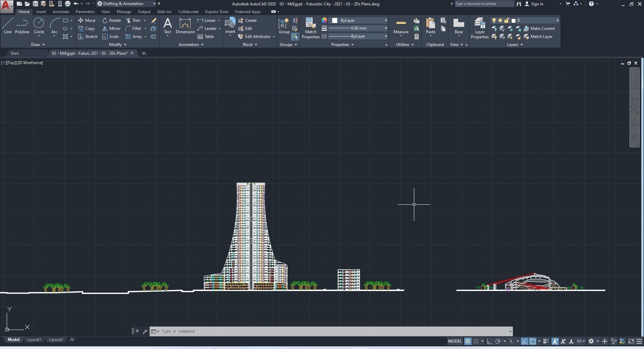Click the Match Properties tool
644x349 pixels.
click(311, 28)
